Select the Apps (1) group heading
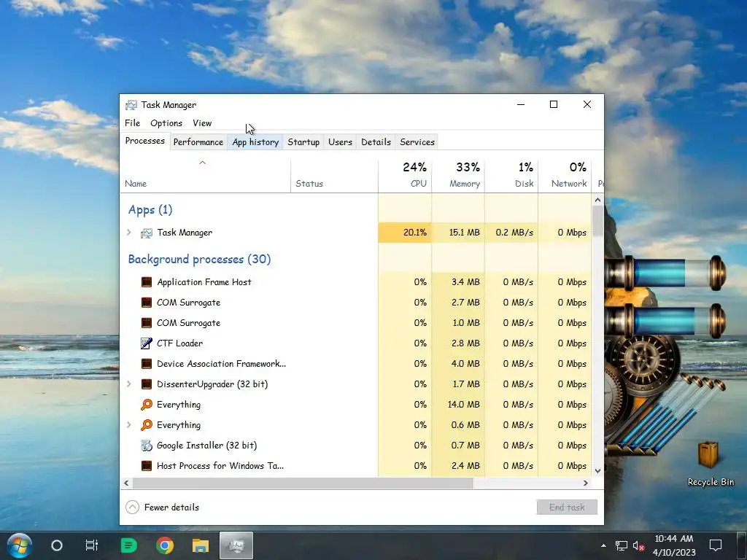Screen dimensions: 747x560 [x=150, y=209]
